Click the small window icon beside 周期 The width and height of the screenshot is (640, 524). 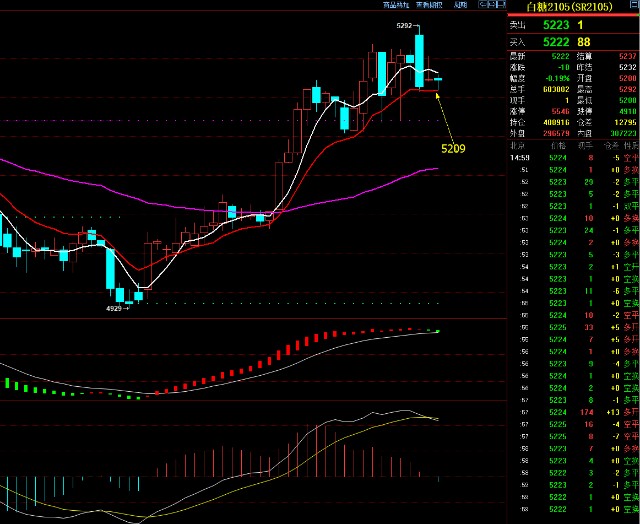[x=489, y=5]
